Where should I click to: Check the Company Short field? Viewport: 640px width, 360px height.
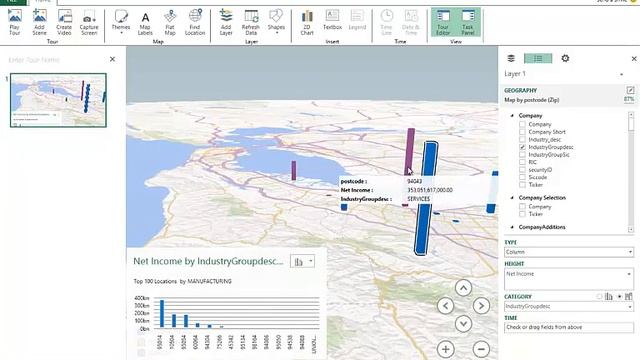(522, 132)
